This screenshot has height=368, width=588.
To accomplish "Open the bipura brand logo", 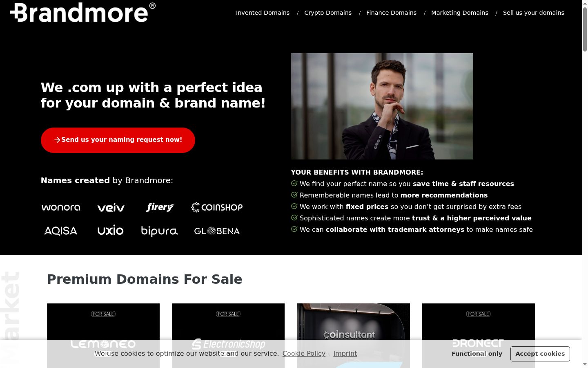I will click(159, 231).
